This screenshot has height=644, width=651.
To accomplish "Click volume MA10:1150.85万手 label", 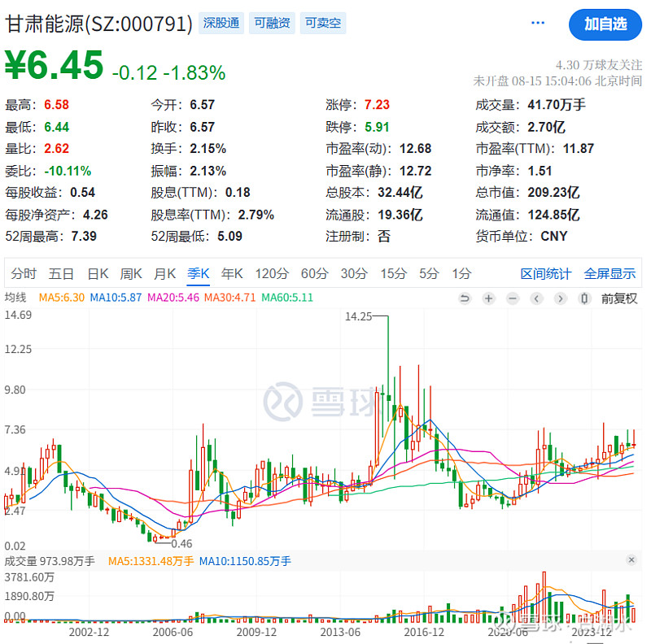I will click(245, 561).
